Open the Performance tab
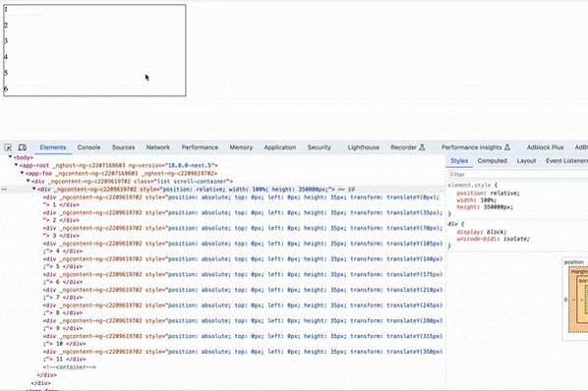This screenshot has width=588, height=391. point(200,147)
